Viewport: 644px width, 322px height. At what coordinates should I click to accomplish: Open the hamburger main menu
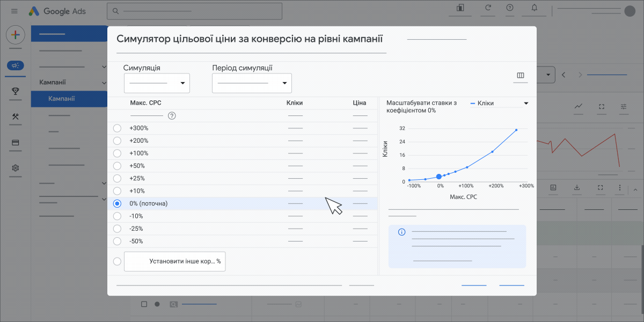click(x=14, y=11)
